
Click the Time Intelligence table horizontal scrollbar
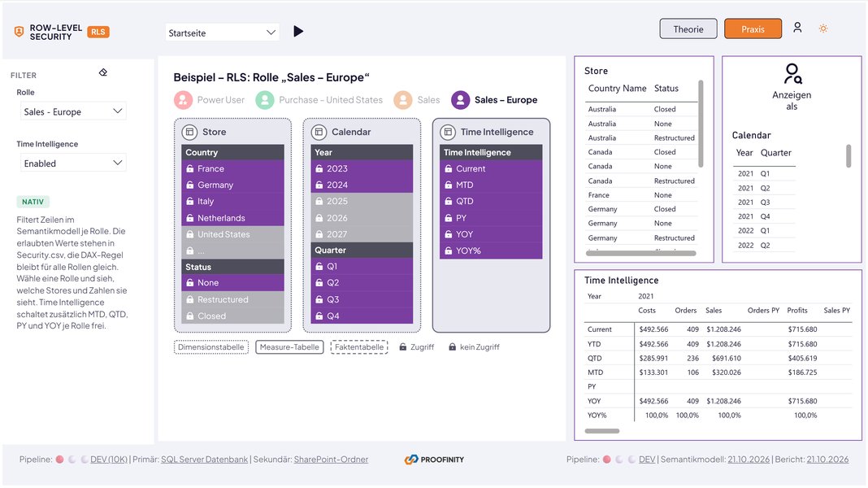602,430
